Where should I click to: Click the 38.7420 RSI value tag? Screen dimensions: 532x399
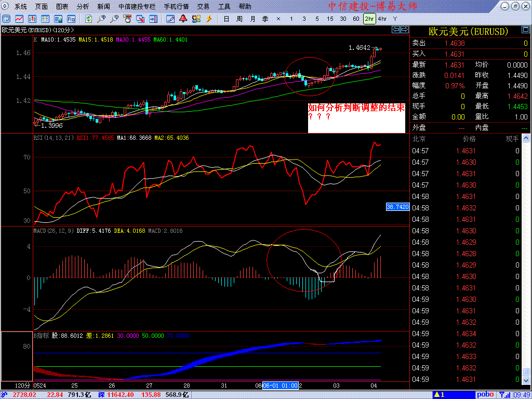[x=397, y=206]
